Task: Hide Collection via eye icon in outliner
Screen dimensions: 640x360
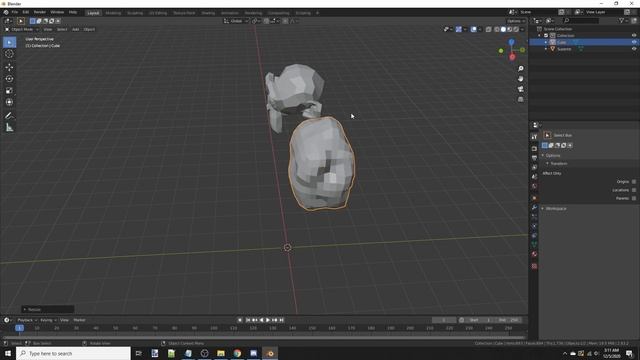Action: pos(634,36)
